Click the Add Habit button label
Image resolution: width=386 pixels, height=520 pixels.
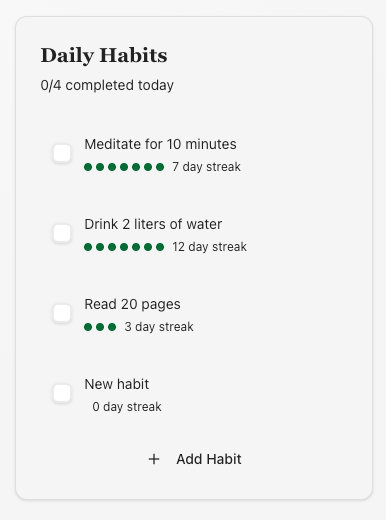pyautogui.click(x=209, y=459)
